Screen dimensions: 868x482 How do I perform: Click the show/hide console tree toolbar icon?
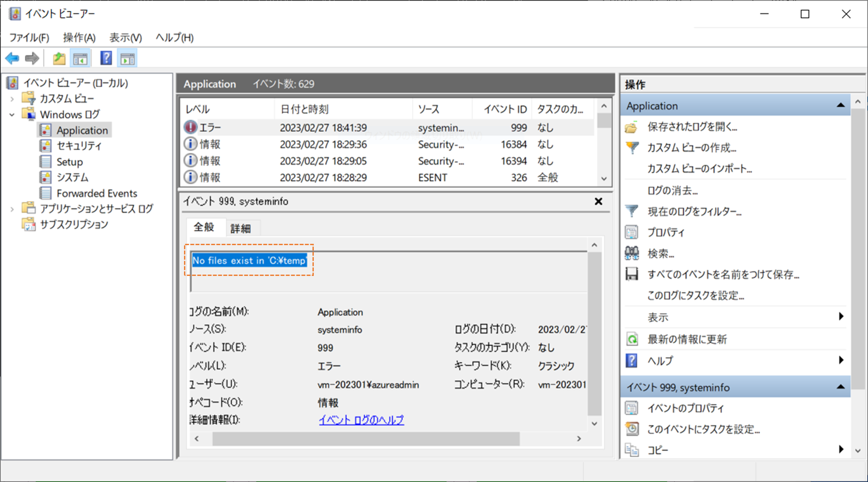coord(80,58)
